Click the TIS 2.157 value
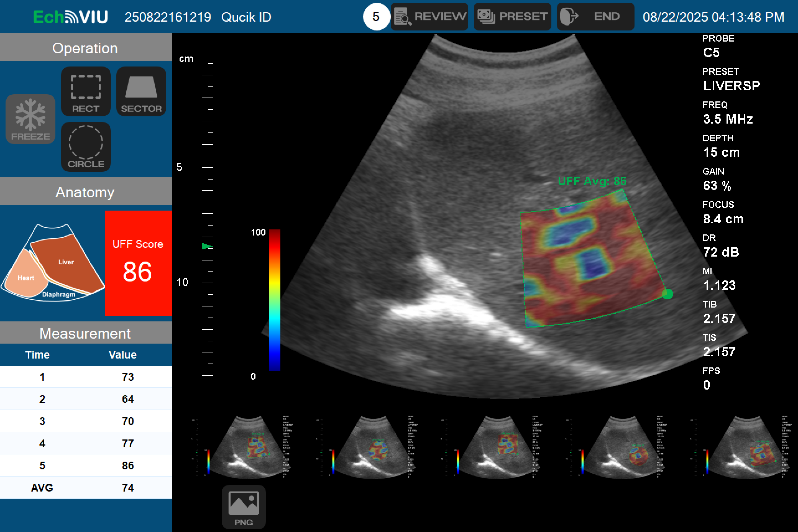 [719, 352]
